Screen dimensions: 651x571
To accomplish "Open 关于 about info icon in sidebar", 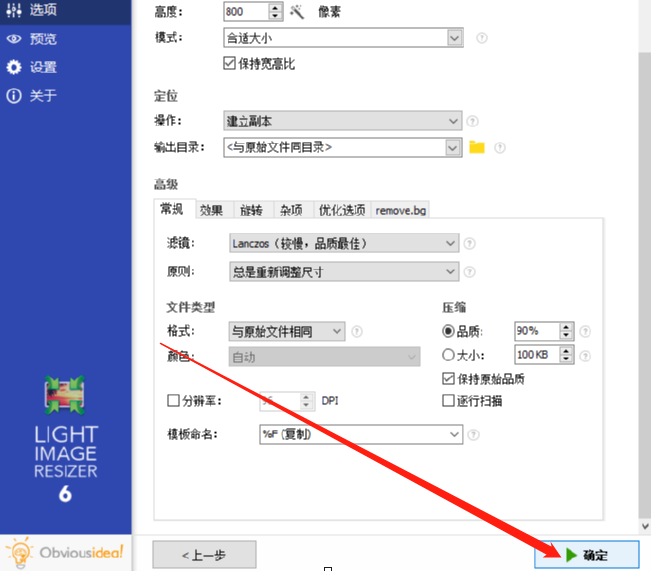I will 14,96.
